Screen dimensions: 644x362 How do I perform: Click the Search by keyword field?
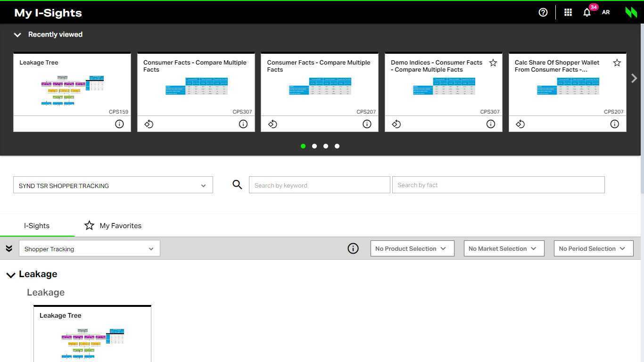coord(320,185)
